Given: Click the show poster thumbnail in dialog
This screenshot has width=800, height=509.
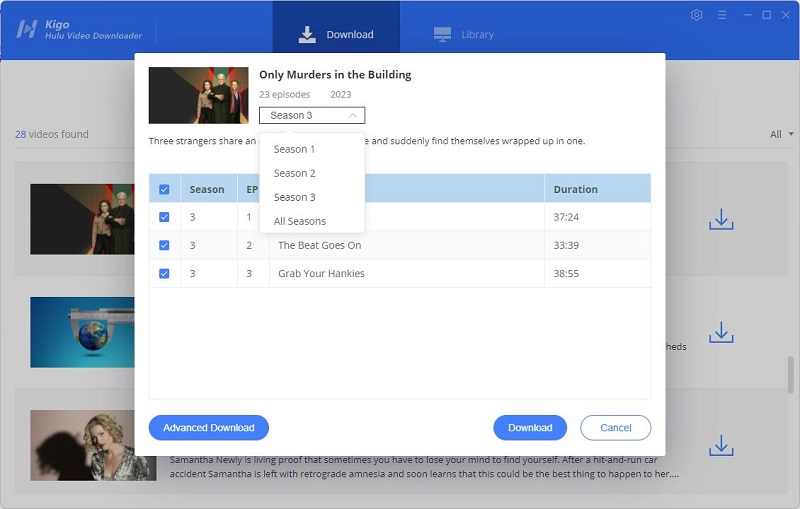Looking at the screenshot, I should click(198, 95).
